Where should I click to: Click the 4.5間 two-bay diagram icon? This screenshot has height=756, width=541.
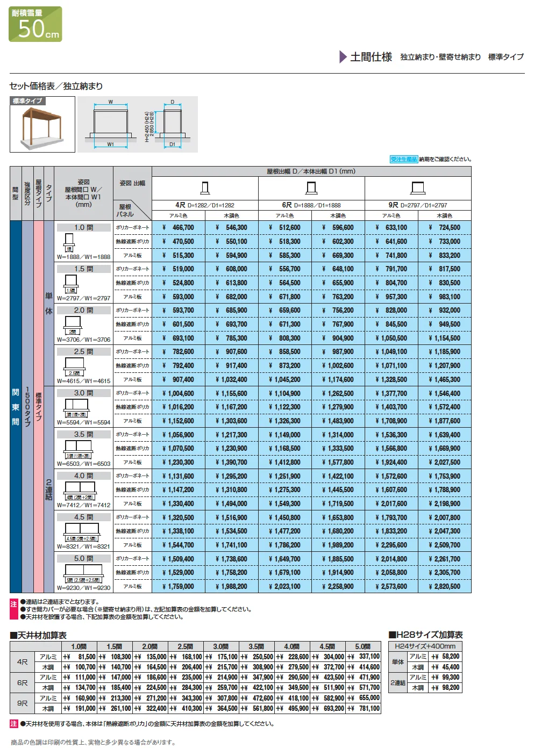81,532
